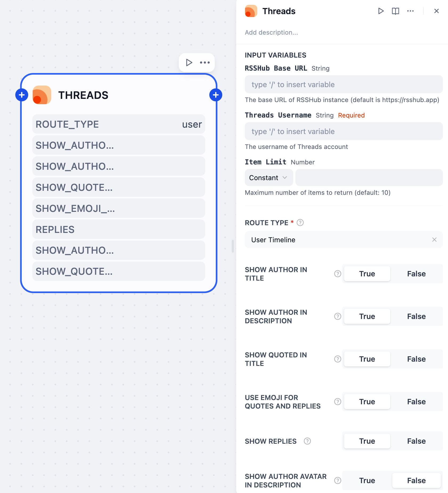Click the RSSHub Base URL input field
Viewport: 448px width, 493px height.
344,84
